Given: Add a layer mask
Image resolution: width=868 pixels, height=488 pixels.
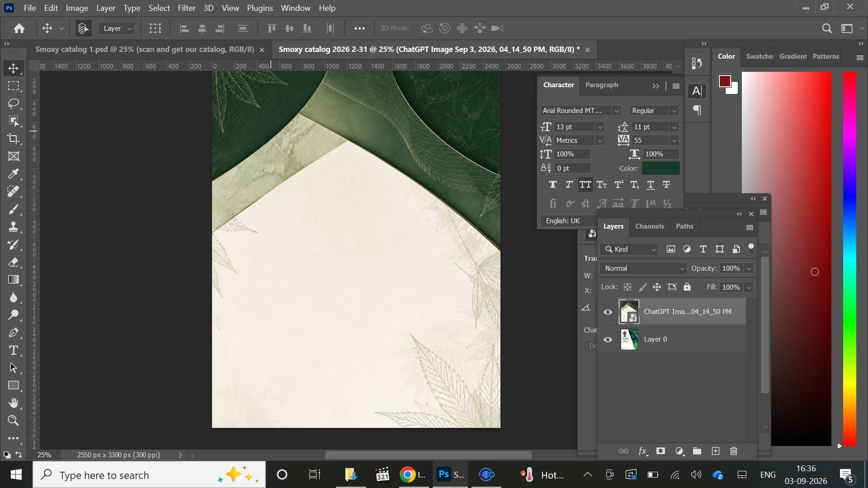Looking at the screenshot, I should point(660,451).
